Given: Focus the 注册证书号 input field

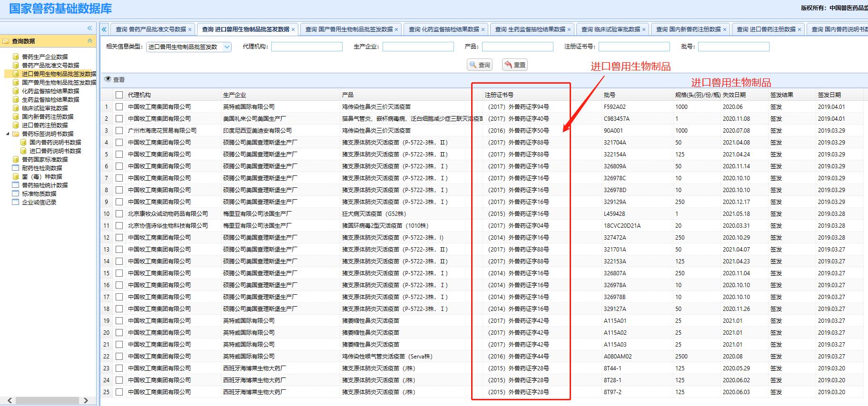Looking at the screenshot, I should 634,47.
